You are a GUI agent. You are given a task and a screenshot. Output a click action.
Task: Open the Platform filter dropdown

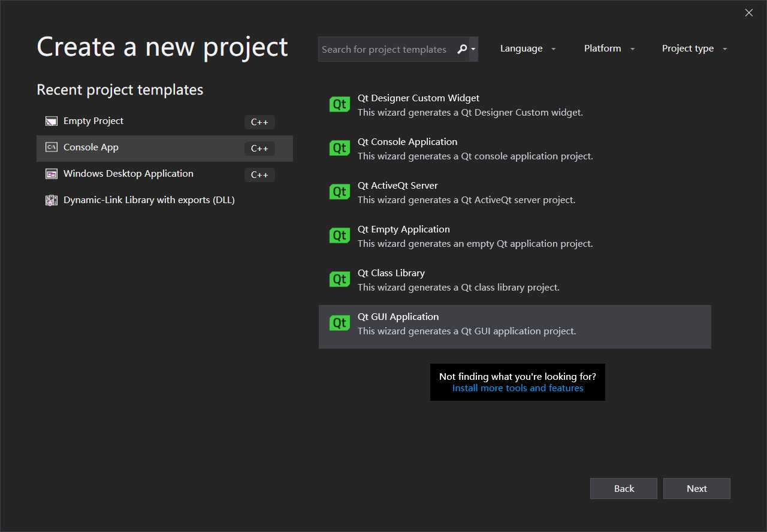[x=609, y=49]
